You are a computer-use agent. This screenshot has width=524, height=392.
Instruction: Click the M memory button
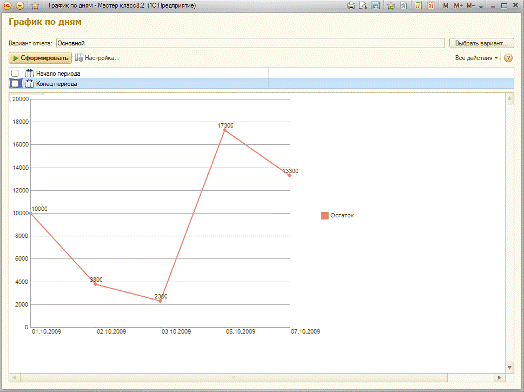pyautogui.click(x=445, y=6)
